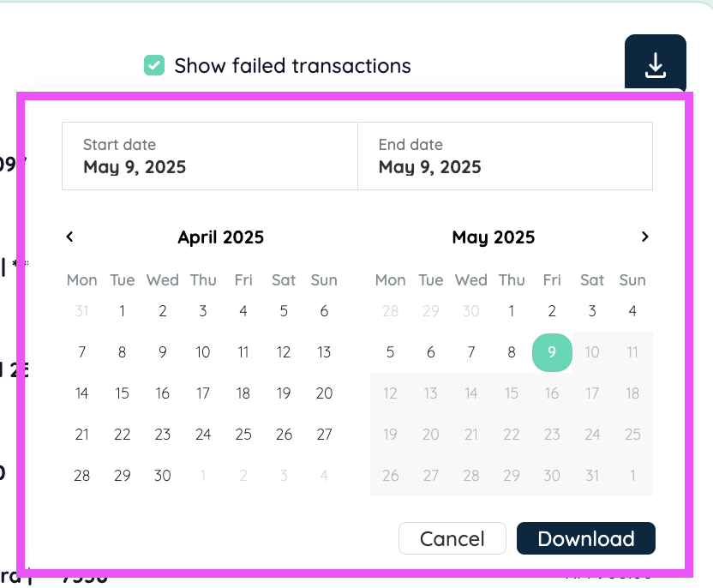
Task: Go to previous month with left chevron
Action: [x=69, y=237]
